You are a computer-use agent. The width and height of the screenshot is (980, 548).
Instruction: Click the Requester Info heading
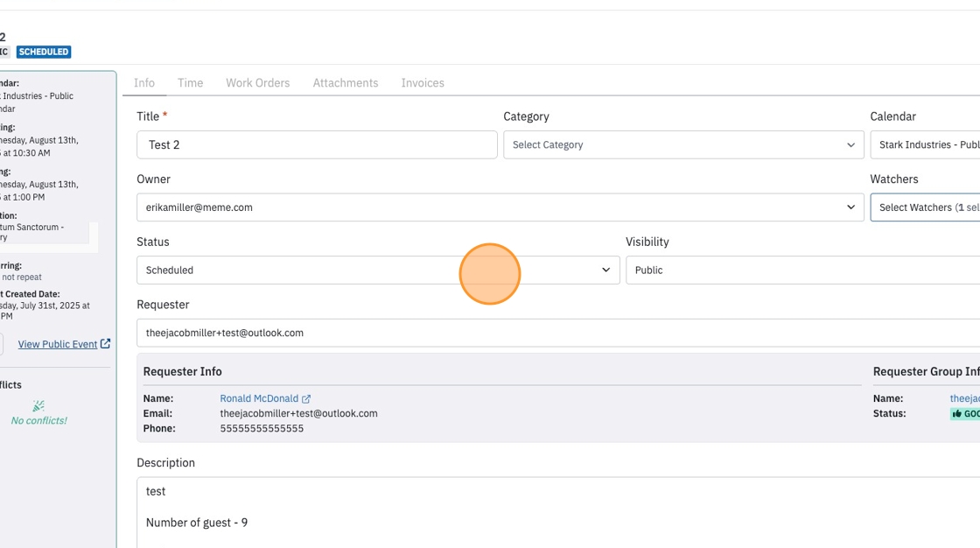pos(183,371)
